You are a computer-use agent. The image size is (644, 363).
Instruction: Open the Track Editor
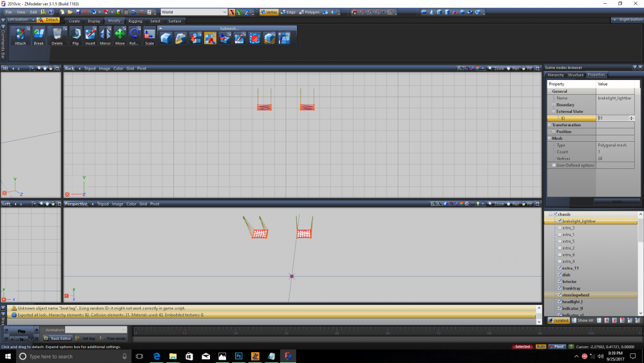(57, 338)
